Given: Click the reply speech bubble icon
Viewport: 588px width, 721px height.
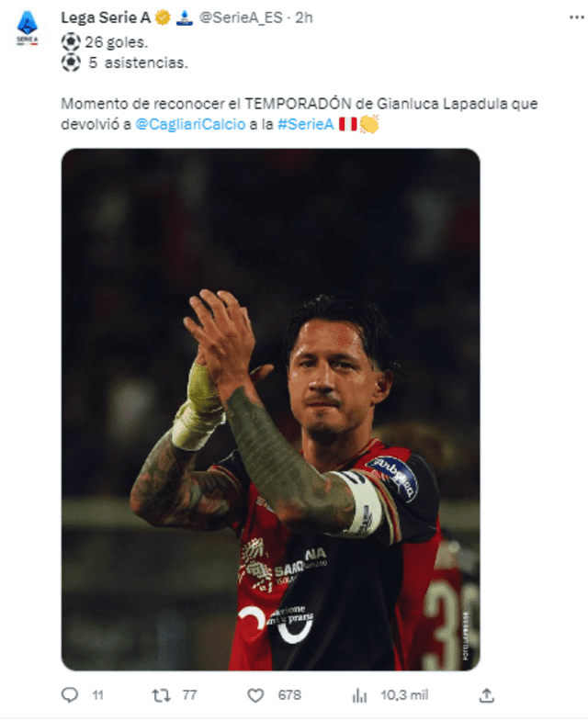Looking at the screenshot, I should coord(70,694).
